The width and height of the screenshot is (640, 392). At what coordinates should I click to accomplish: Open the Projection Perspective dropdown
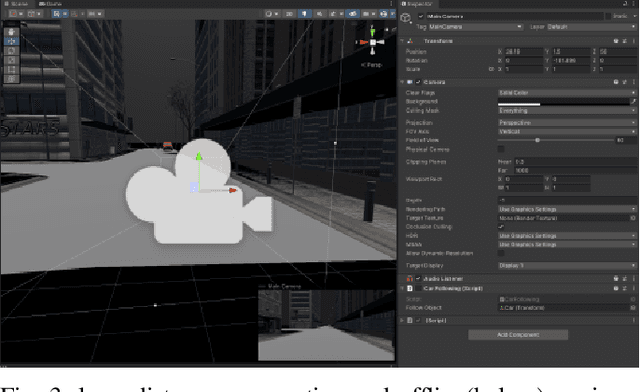click(x=567, y=122)
